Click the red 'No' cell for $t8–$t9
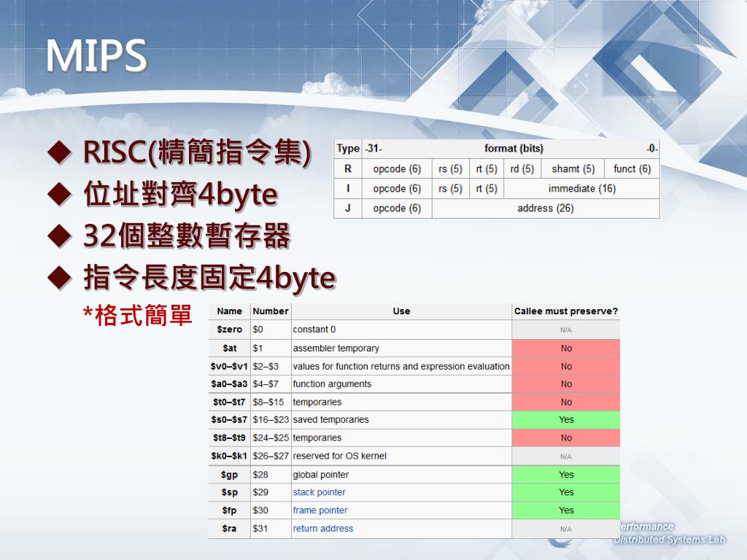The height and width of the screenshot is (560, 747). tap(566, 438)
